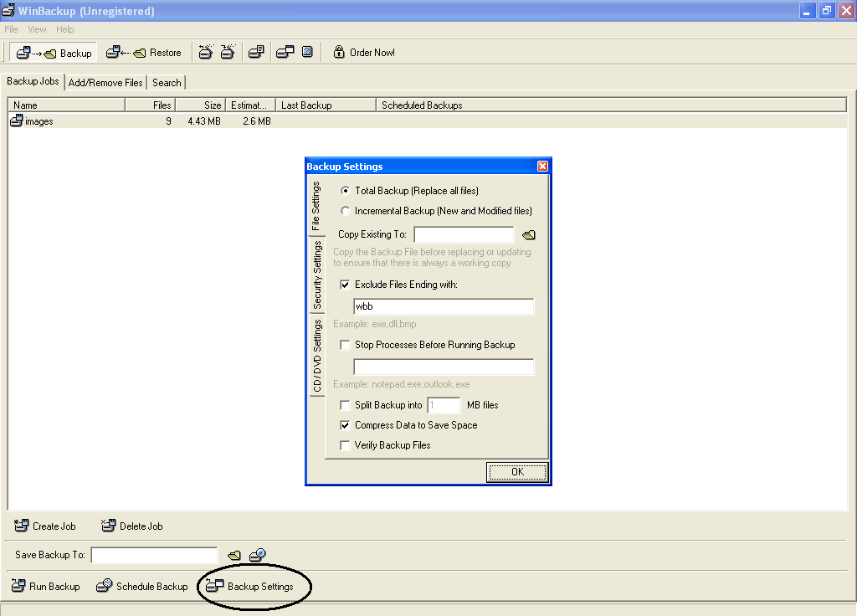
Task: Switch to Restore mode in toolbar
Action: [144, 53]
